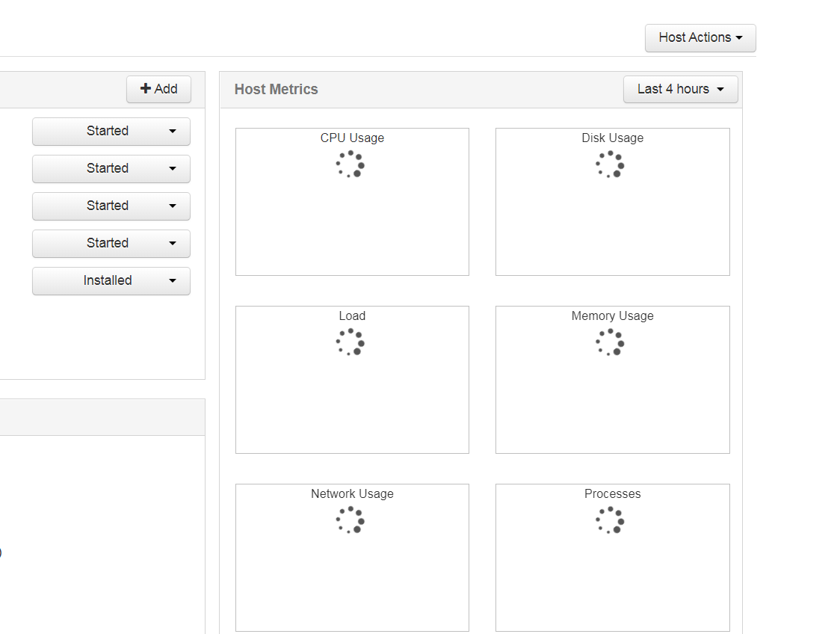Open the Last 4 hours time range selector
Image resolution: width=840 pixels, height=634 pixels.
[680, 89]
